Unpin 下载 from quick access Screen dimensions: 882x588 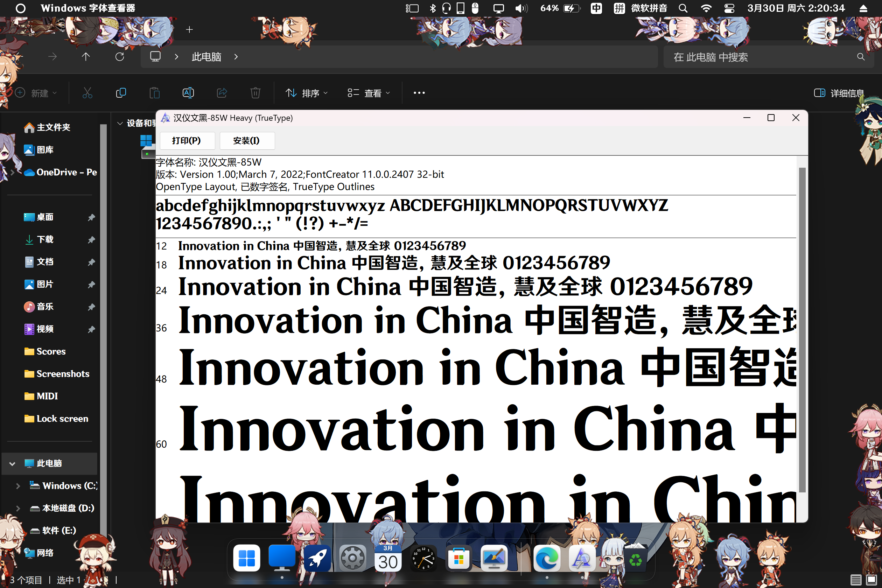[91, 240]
